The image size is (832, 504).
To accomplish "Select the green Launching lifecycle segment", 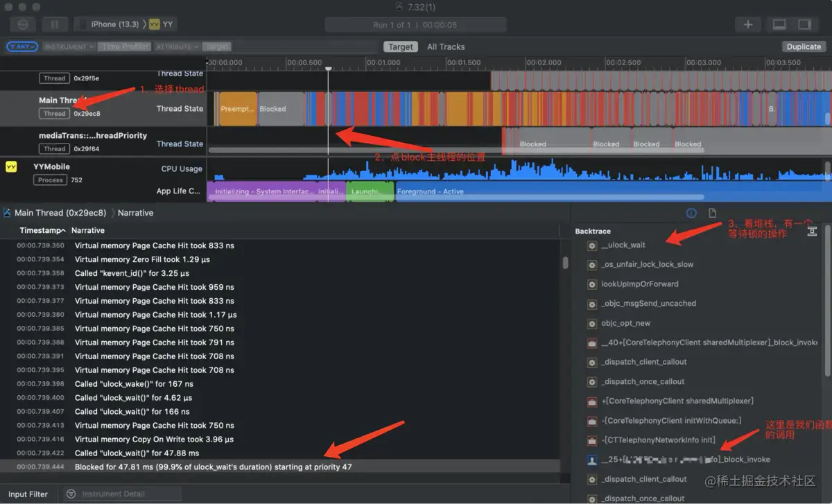I will point(370,191).
